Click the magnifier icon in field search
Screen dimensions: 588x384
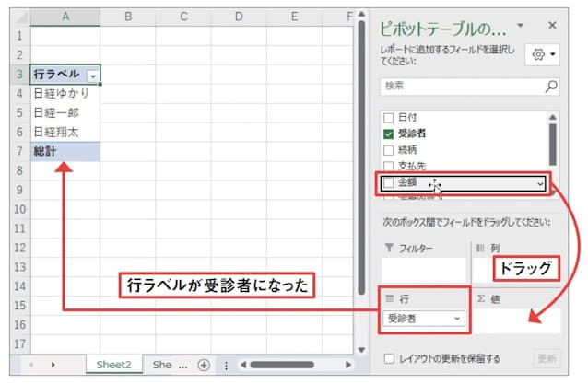(551, 86)
